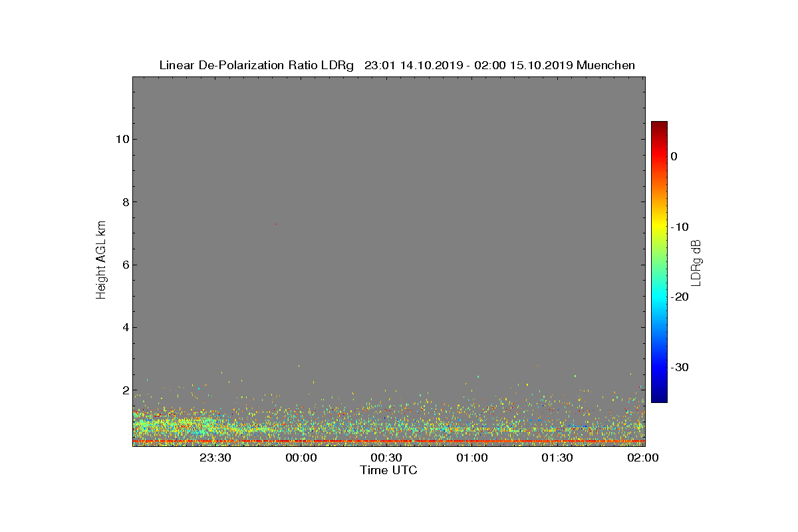
Task: Click the height tick label 8
Action: pos(124,201)
